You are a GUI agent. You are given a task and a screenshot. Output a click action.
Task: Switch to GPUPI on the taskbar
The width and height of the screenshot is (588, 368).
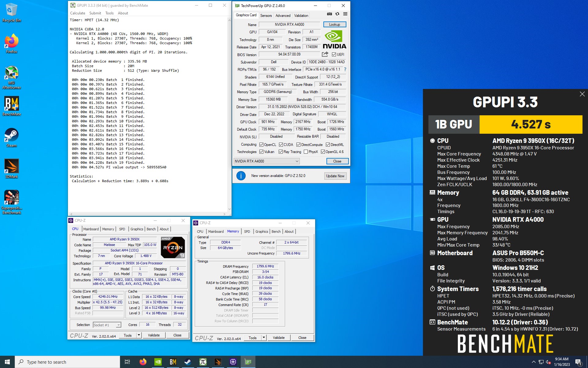pyautogui.click(x=203, y=362)
